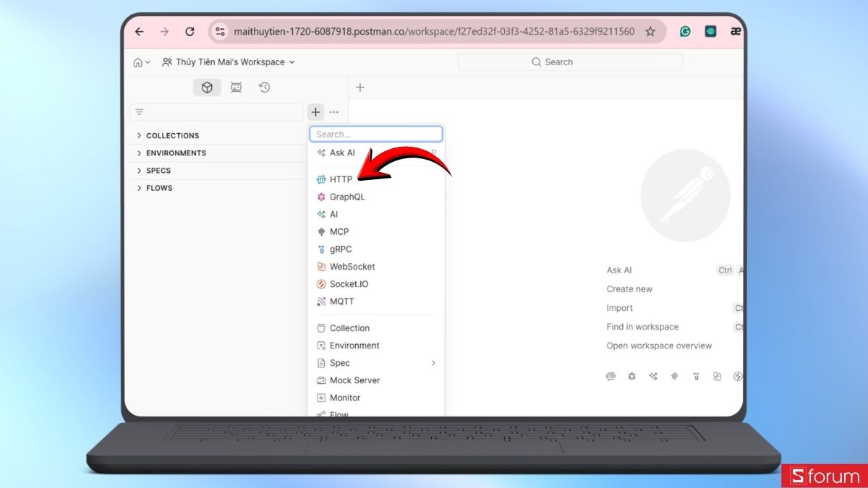
Task: Click Find in workspace link
Action: click(x=642, y=327)
